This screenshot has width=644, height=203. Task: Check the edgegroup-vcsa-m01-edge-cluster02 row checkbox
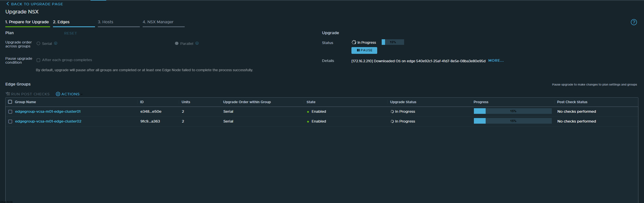coord(10,121)
